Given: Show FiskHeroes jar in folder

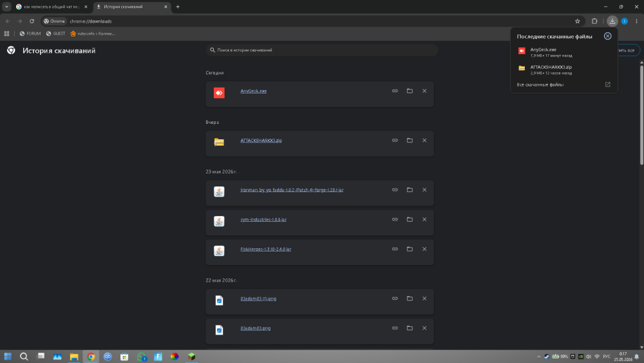Looking at the screenshot, I should [x=410, y=249].
